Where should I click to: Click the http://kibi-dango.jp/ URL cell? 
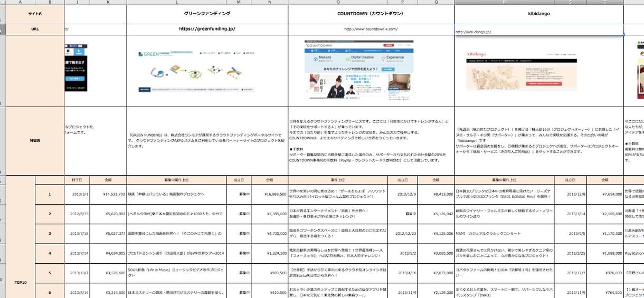[538, 30]
